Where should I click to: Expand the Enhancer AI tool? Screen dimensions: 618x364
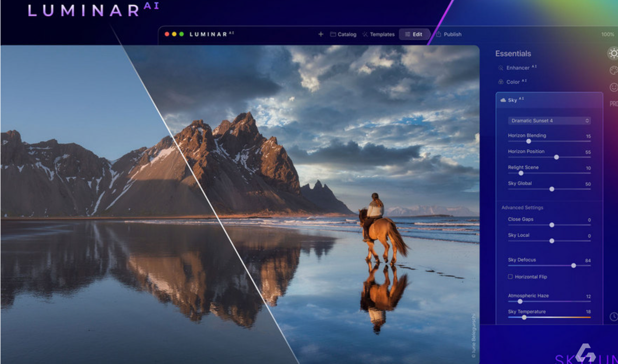[x=517, y=68]
